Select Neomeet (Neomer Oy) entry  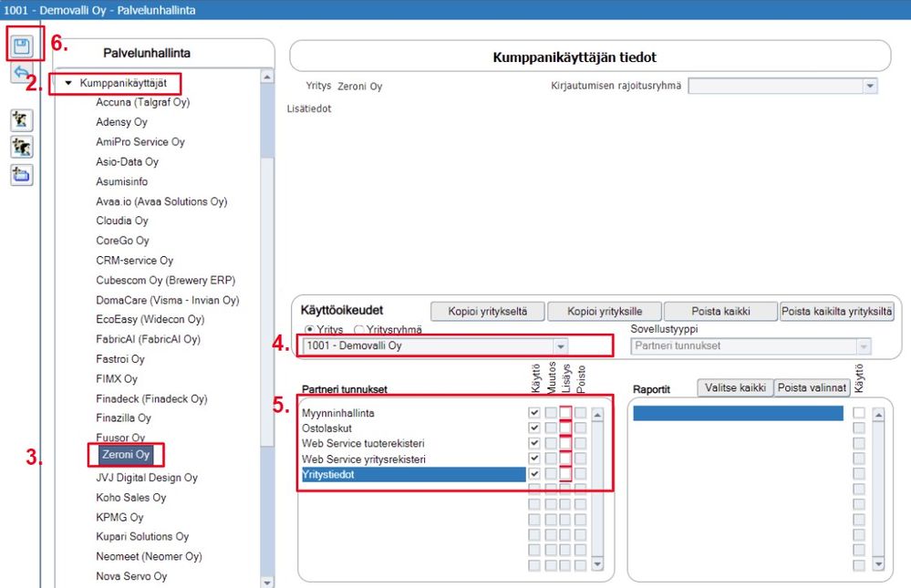[x=150, y=557]
